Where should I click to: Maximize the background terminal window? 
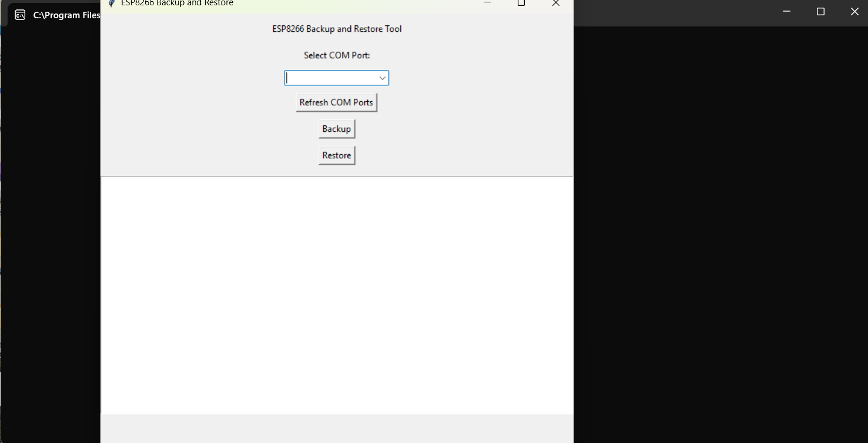[820, 12]
